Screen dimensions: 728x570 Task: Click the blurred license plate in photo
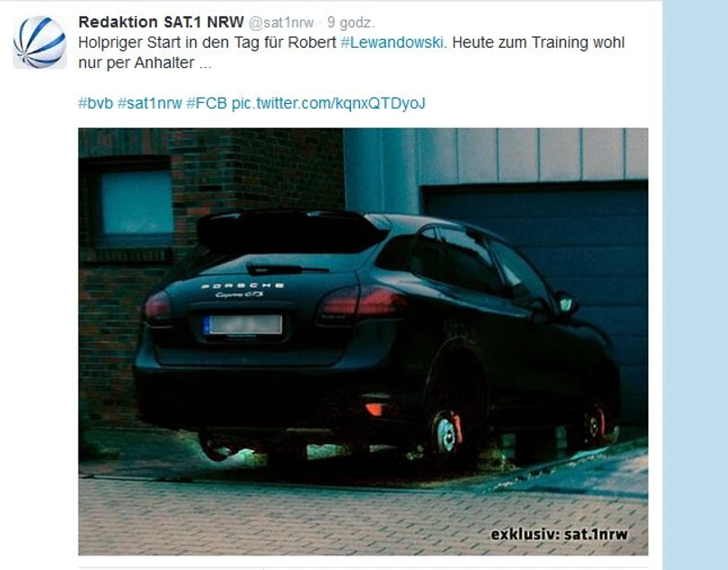click(243, 325)
